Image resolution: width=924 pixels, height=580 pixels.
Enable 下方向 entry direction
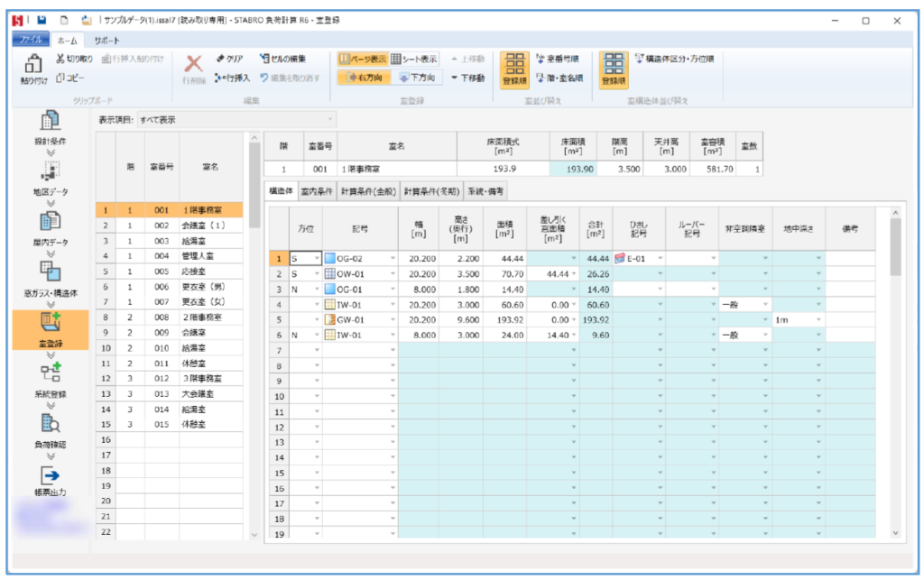point(417,78)
